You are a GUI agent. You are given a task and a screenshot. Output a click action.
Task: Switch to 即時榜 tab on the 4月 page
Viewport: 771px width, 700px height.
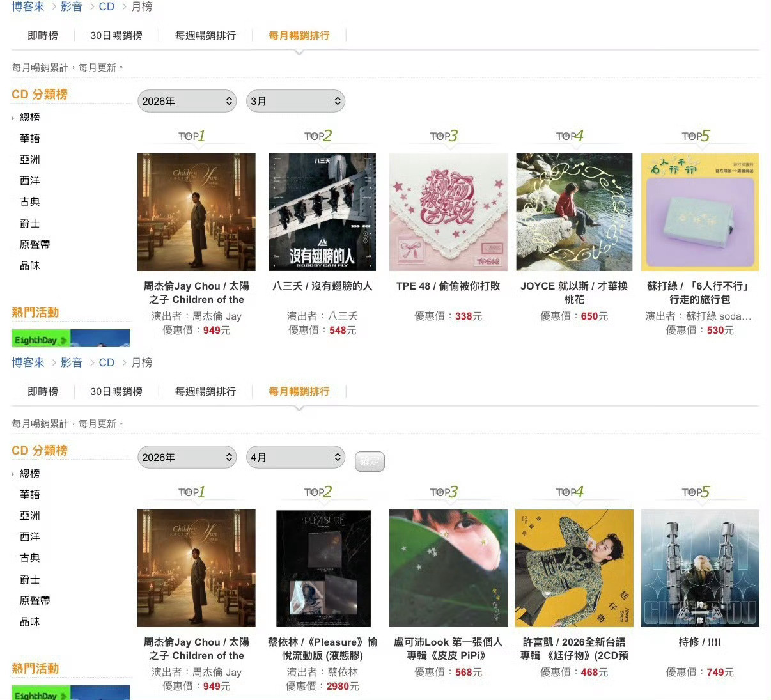(43, 391)
